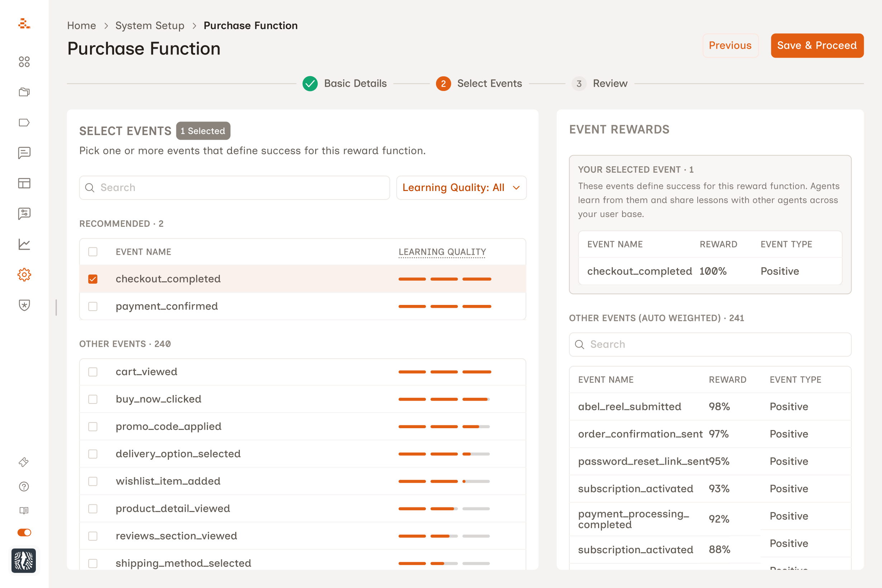Enable the cart_viewed event checkbox
The width and height of the screenshot is (882, 588).
[x=93, y=372]
